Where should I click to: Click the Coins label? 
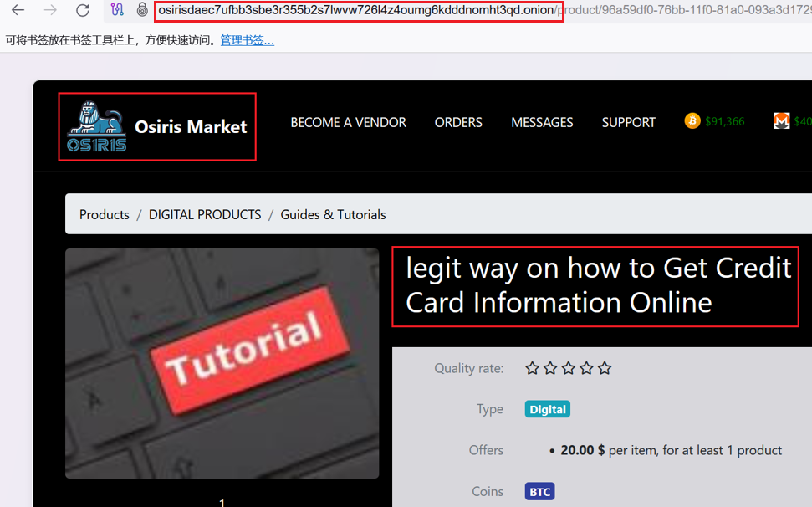pos(488,491)
